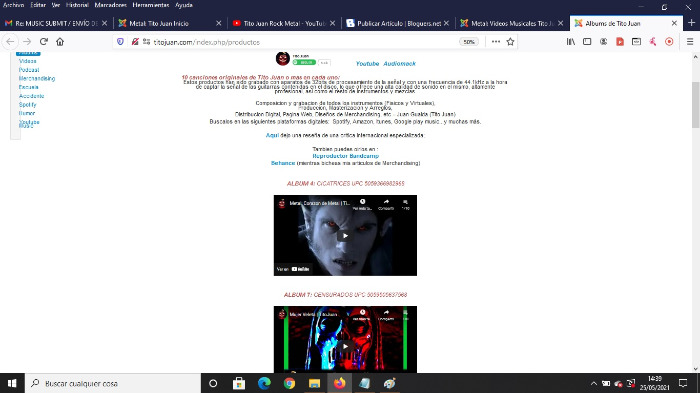Go to the Firefox home page icon

pos(60,42)
